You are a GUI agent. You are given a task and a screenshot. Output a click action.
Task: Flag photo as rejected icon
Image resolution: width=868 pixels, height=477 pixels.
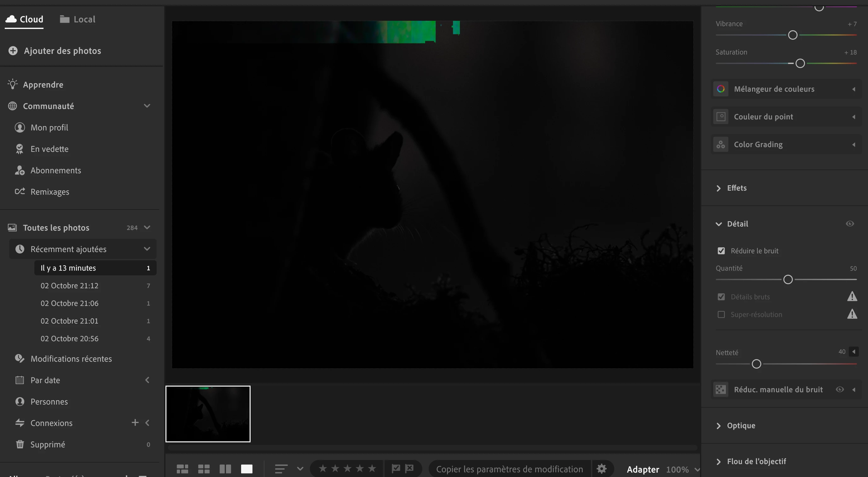[x=409, y=468]
